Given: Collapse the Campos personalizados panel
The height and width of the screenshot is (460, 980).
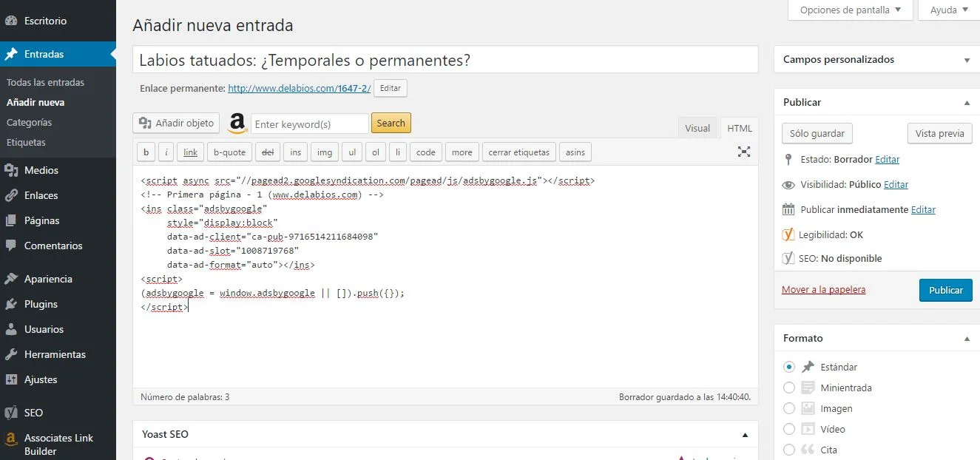Looking at the screenshot, I should (967, 60).
